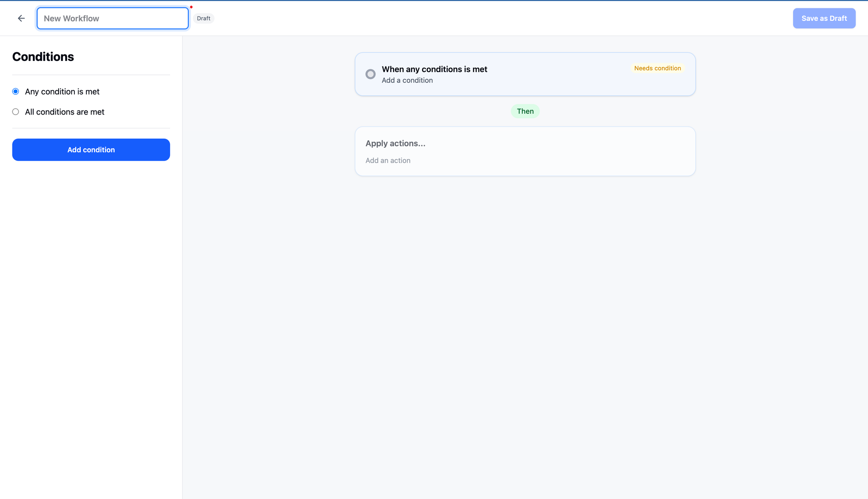The height and width of the screenshot is (499, 868).
Task: Click the 'Apply actions...' title text
Action: 395,143
